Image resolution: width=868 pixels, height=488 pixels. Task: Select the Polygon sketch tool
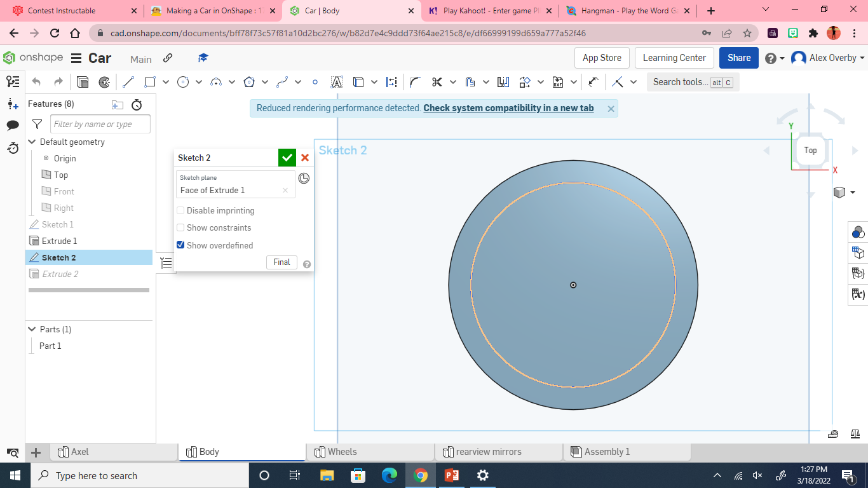pos(248,82)
